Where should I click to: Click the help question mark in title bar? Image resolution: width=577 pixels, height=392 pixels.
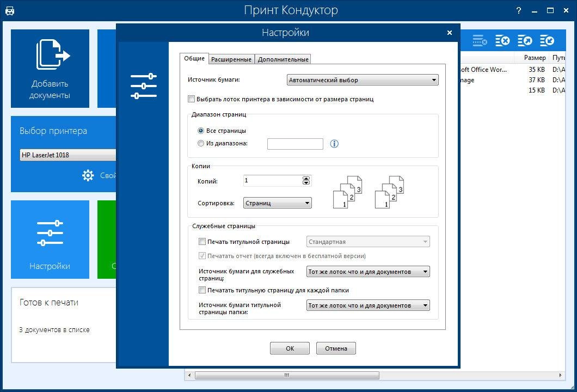[519, 10]
